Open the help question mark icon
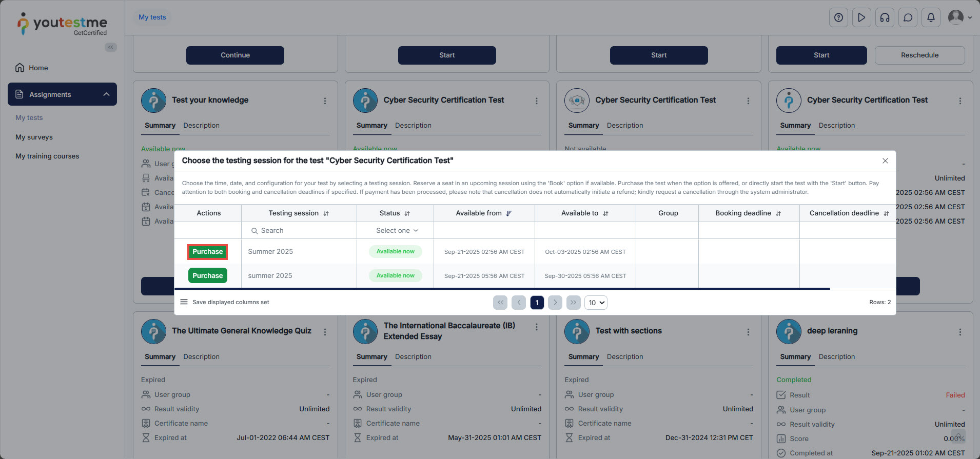 [838, 17]
